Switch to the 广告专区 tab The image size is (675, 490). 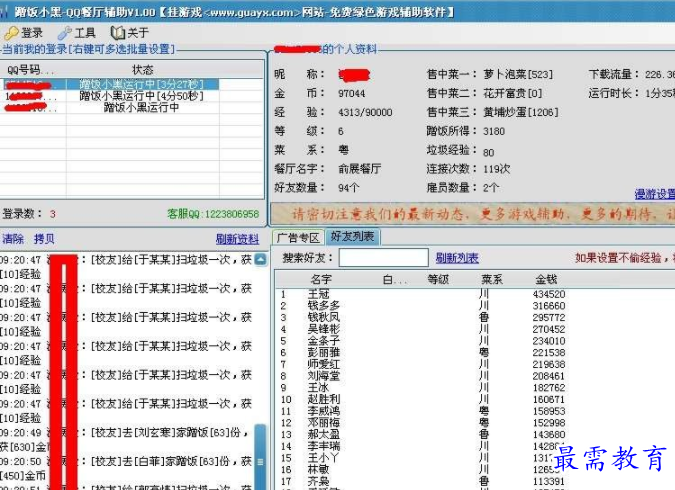[x=298, y=238]
